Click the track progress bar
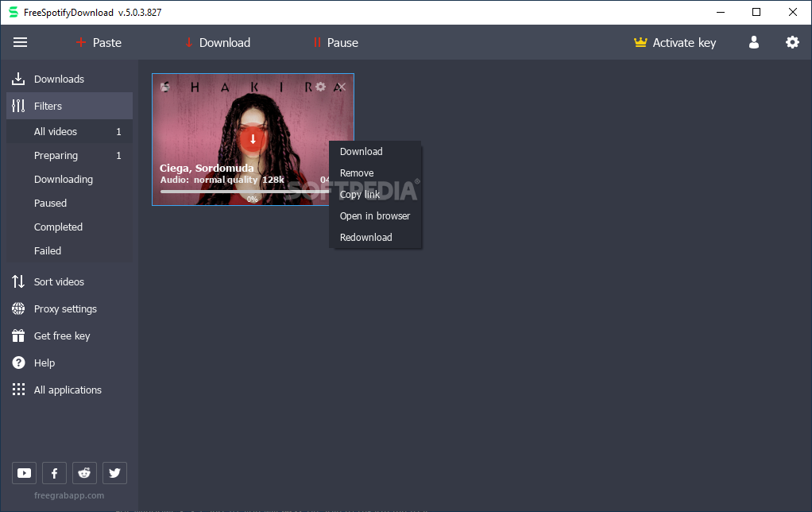Viewport: 812px width, 512px height. tap(245, 192)
